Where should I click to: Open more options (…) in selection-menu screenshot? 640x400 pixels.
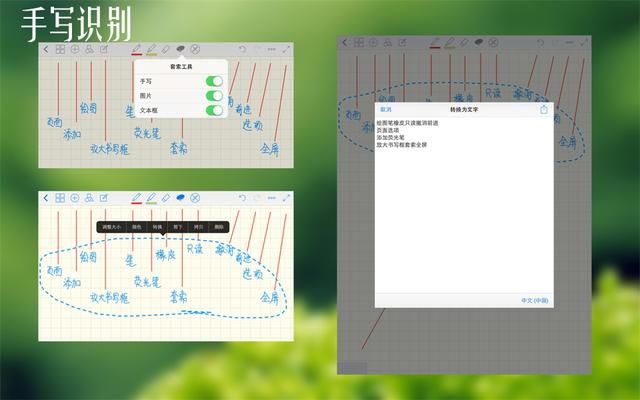click(x=271, y=198)
